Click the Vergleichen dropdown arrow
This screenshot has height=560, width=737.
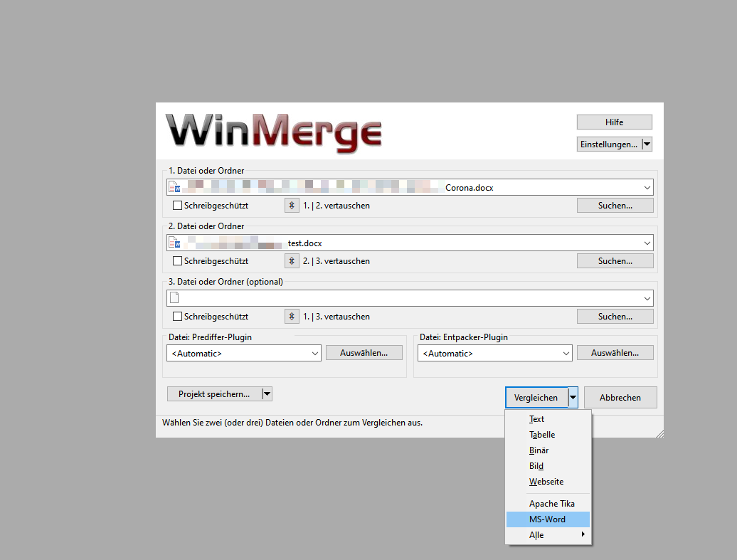(573, 398)
